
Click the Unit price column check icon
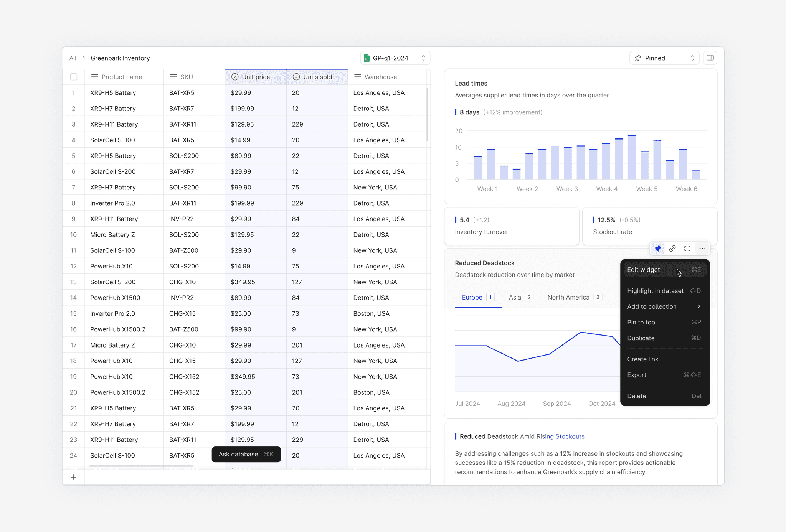(235, 77)
